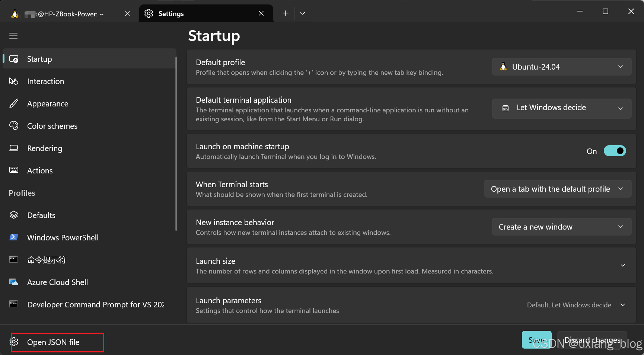Open the Default profile Ubuntu-24.04 dropdown
The image size is (644, 355).
click(562, 67)
